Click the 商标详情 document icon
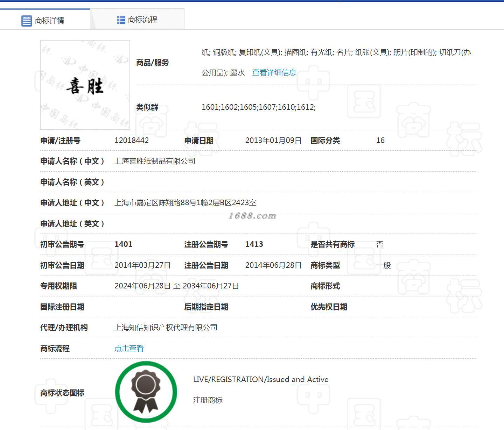504x430 pixels. [x=27, y=21]
